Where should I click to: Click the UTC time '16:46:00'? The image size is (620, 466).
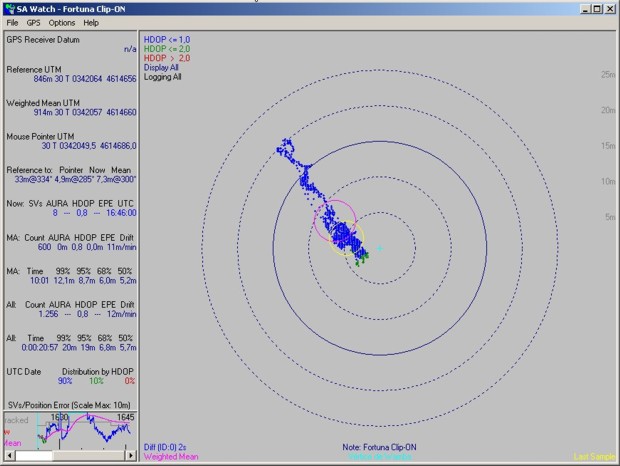pos(121,213)
